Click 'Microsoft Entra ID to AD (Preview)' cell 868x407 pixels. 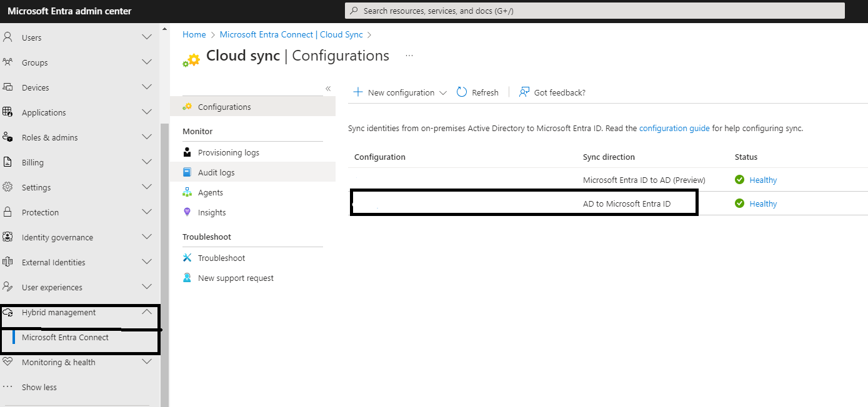coord(644,180)
